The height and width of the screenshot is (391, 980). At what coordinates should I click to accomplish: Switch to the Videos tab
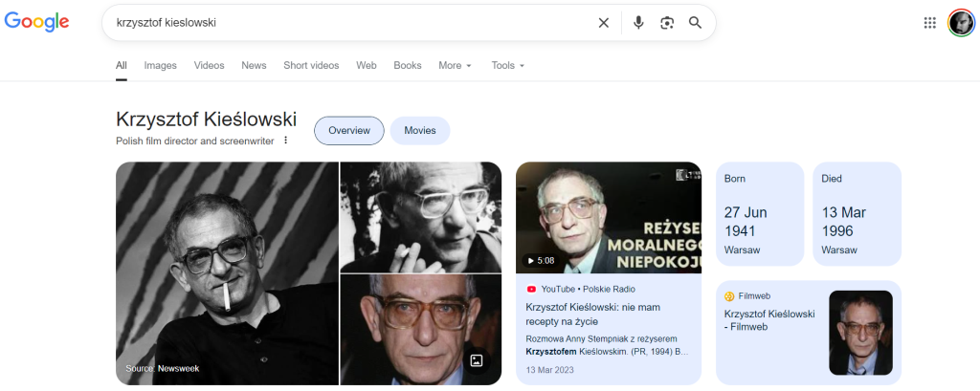[209, 65]
